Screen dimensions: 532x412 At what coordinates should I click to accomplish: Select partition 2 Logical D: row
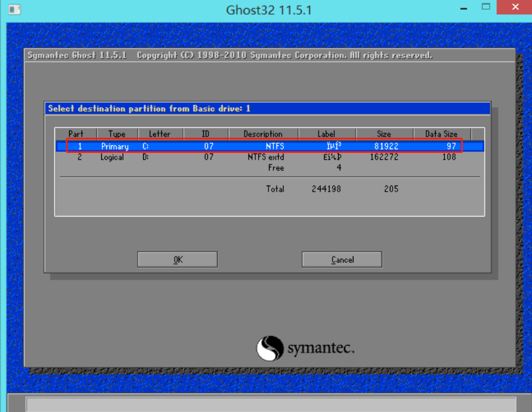(x=270, y=157)
